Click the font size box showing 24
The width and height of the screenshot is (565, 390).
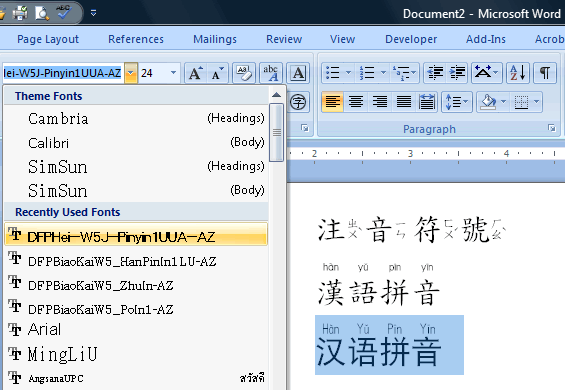pyautogui.click(x=154, y=73)
